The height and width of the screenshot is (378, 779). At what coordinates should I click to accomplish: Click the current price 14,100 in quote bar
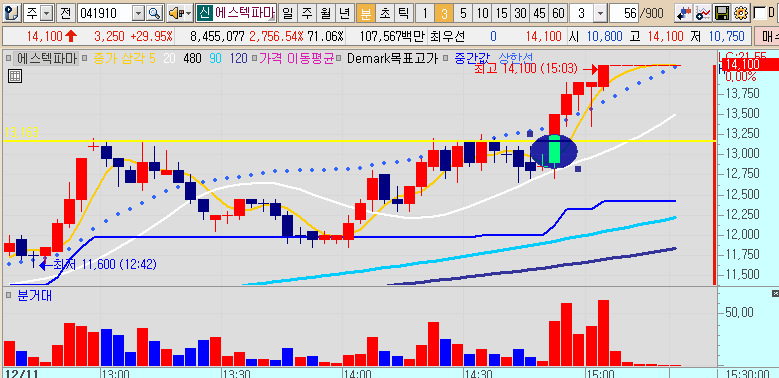pos(45,36)
